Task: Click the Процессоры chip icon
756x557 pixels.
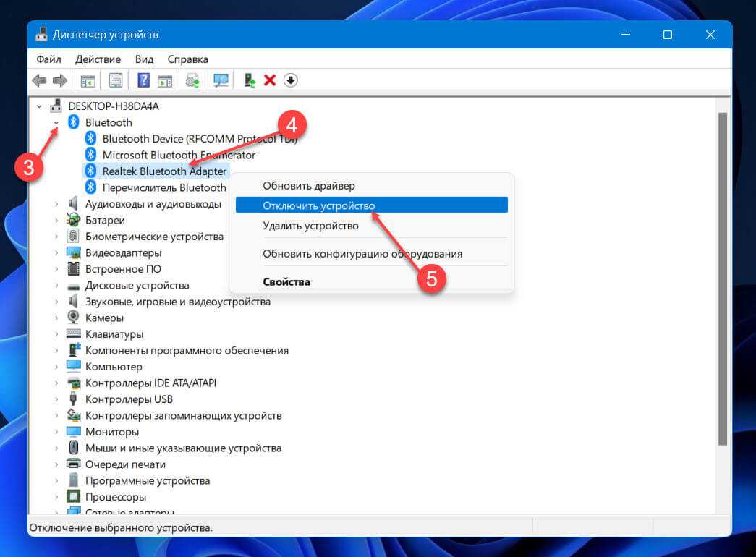Action: [73, 496]
